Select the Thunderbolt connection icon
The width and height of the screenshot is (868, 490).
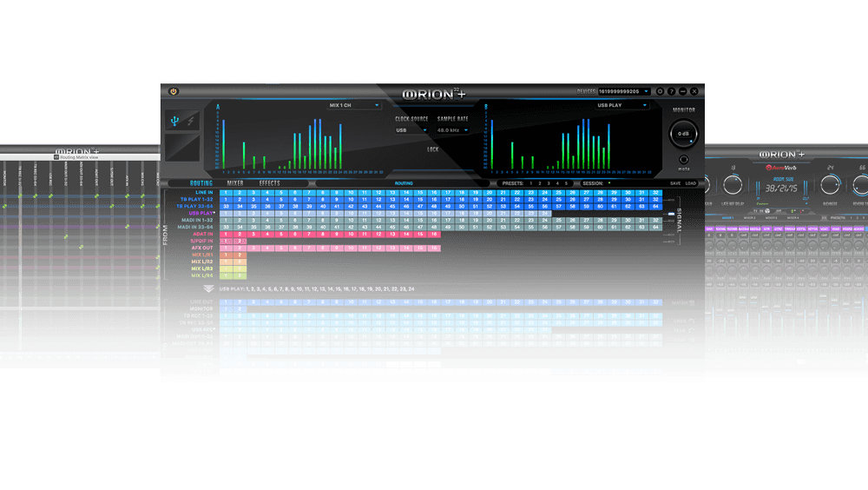point(190,121)
